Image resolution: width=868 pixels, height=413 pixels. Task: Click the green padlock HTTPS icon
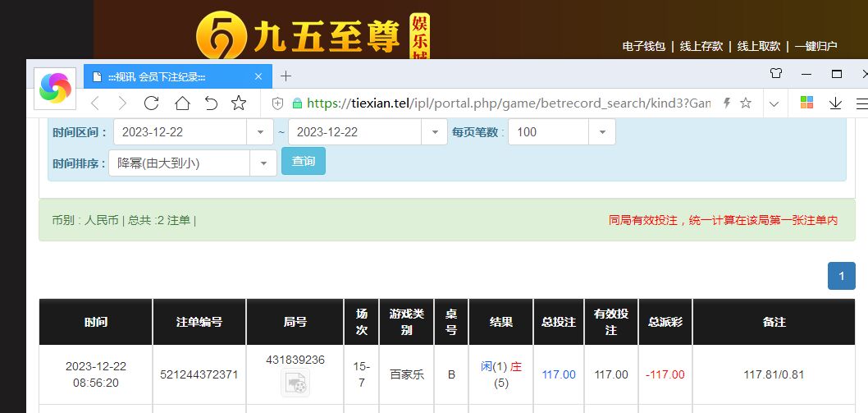[297, 103]
